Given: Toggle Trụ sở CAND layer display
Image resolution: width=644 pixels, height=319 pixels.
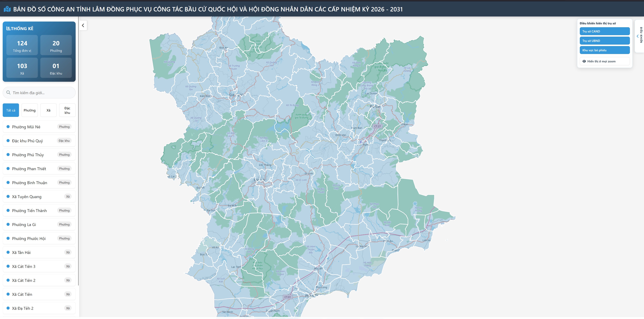Looking at the screenshot, I should tap(605, 31).
